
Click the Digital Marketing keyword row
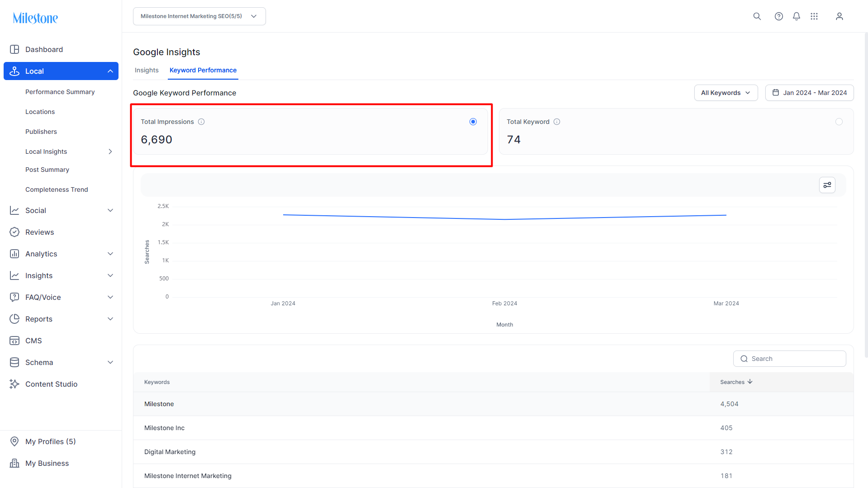pyautogui.click(x=493, y=452)
